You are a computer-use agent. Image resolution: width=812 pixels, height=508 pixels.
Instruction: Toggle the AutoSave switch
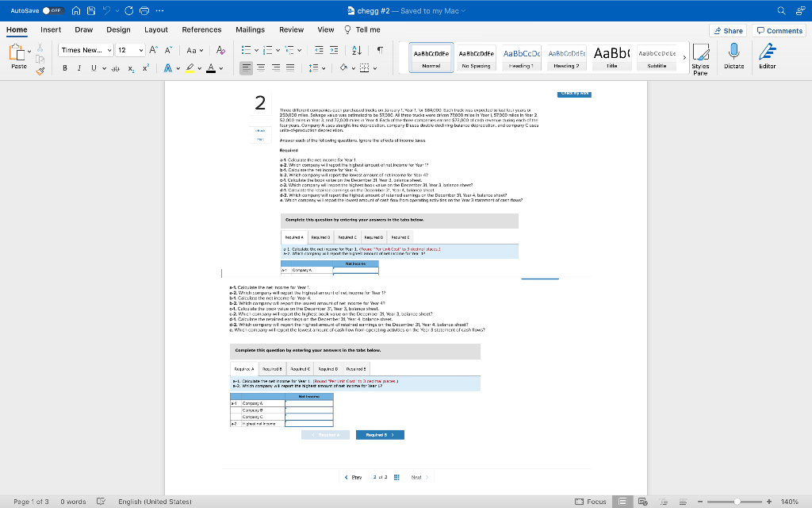coord(53,10)
